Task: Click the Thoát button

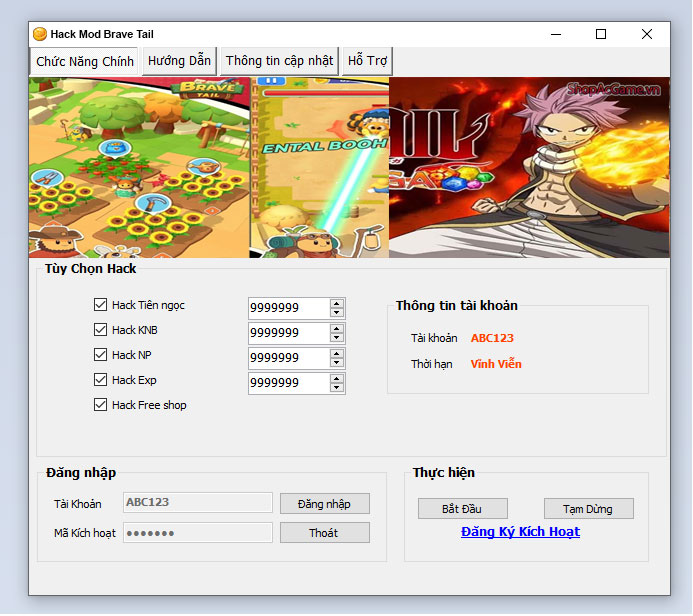Action: tap(325, 533)
